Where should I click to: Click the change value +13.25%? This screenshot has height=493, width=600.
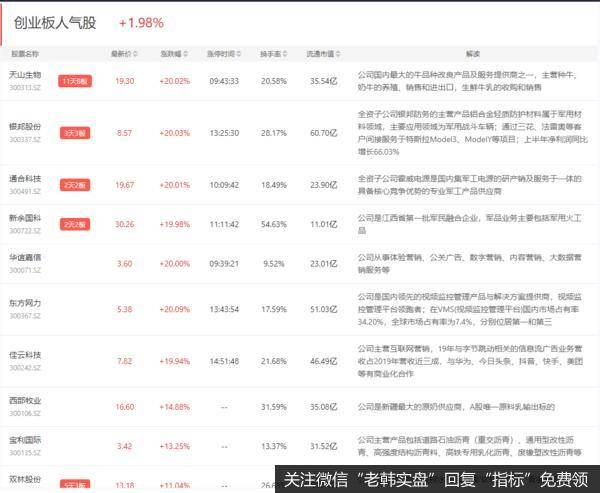pyautogui.click(x=174, y=446)
